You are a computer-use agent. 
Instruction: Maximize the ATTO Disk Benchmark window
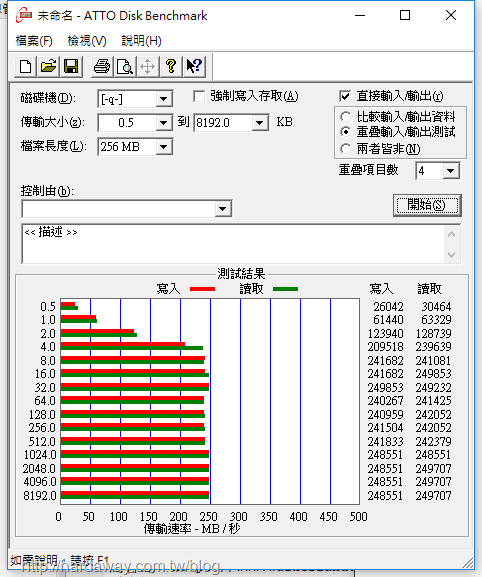[x=405, y=15]
